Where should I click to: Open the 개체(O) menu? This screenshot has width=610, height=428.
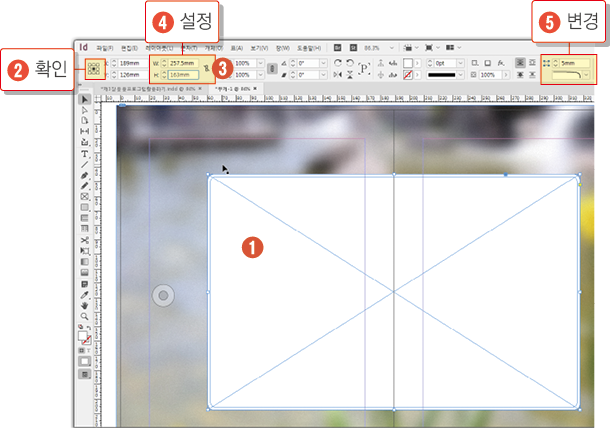(214, 48)
